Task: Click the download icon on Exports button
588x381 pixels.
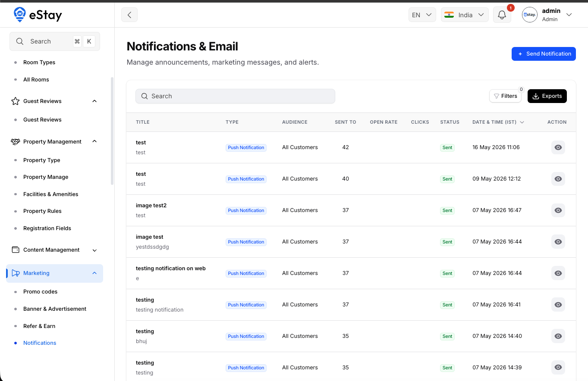Action: point(536,96)
